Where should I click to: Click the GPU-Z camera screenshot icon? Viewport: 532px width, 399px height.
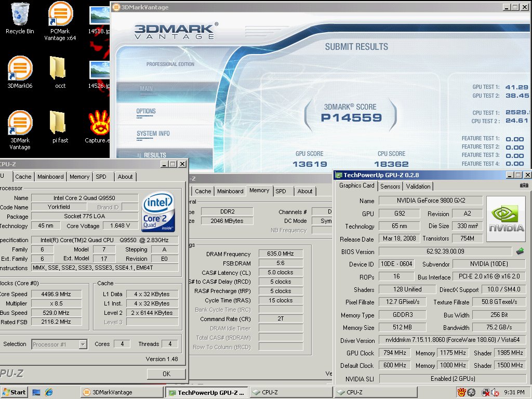click(x=524, y=185)
